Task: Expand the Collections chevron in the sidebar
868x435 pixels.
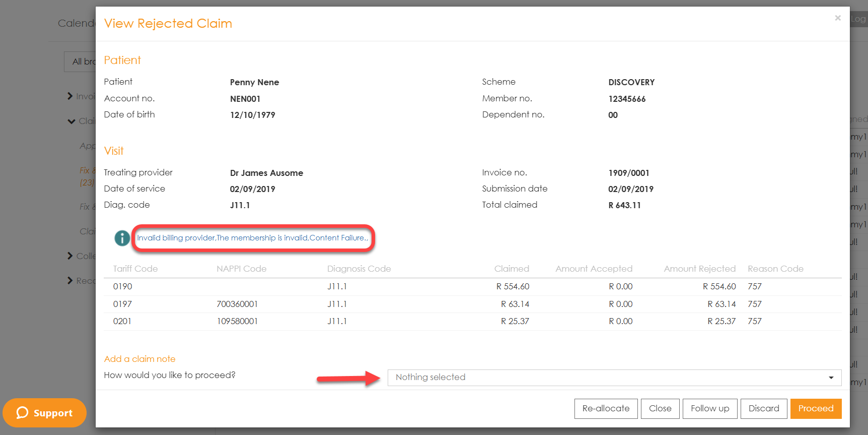Action: click(x=70, y=256)
